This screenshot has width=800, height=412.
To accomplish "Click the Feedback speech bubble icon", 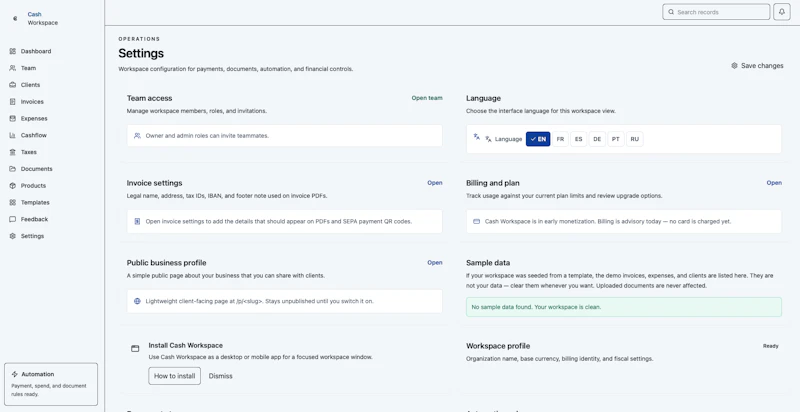I will coord(13,219).
